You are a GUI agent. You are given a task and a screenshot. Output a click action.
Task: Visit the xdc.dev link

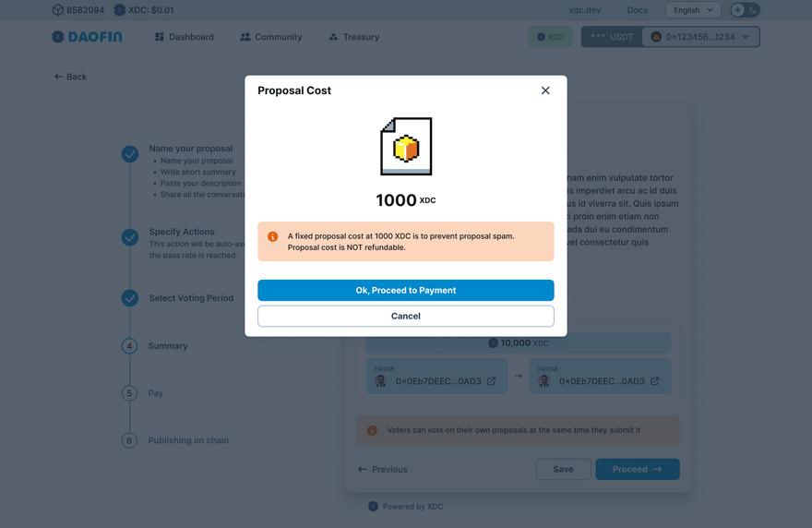click(585, 10)
